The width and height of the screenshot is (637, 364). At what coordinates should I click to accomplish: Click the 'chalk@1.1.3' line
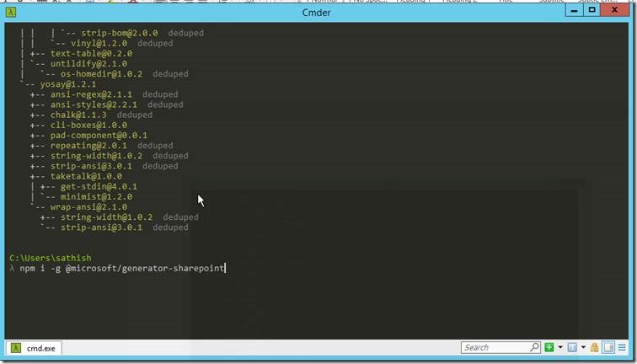click(x=78, y=115)
